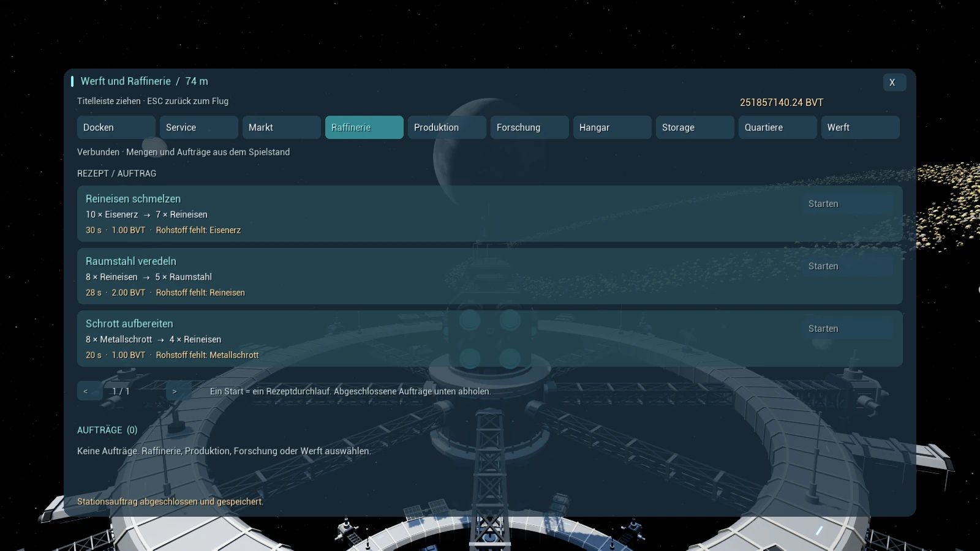Switch to the Service tab
Screen dimensions: 980x551
199,127
